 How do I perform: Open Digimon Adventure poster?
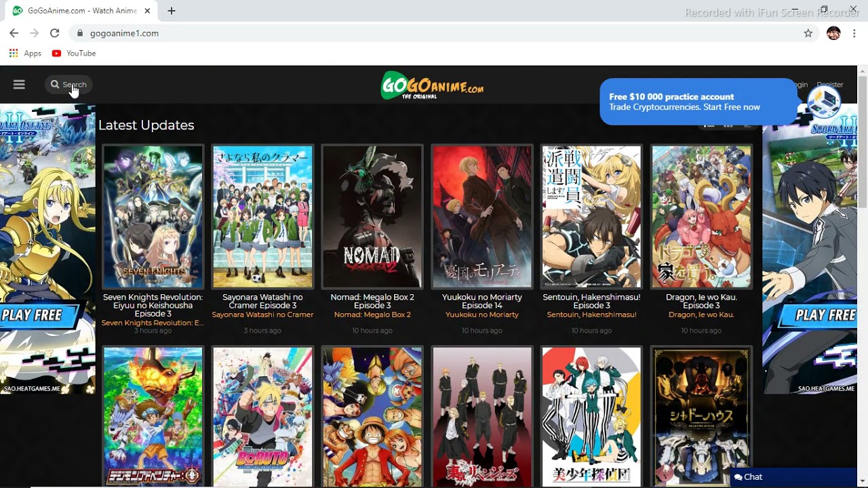tap(153, 417)
